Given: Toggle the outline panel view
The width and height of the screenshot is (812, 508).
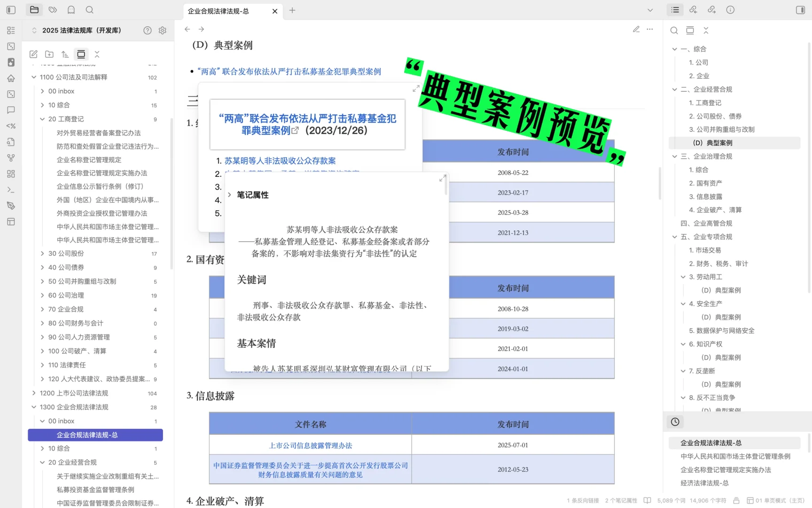Looking at the screenshot, I should click(x=675, y=9).
